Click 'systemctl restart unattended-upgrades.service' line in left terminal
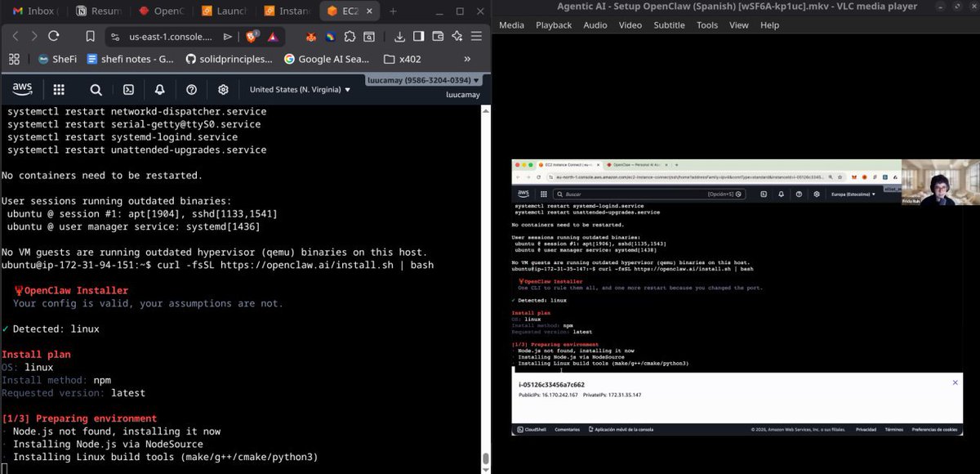Viewport: 980px width, 474px height. (x=137, y=150)
